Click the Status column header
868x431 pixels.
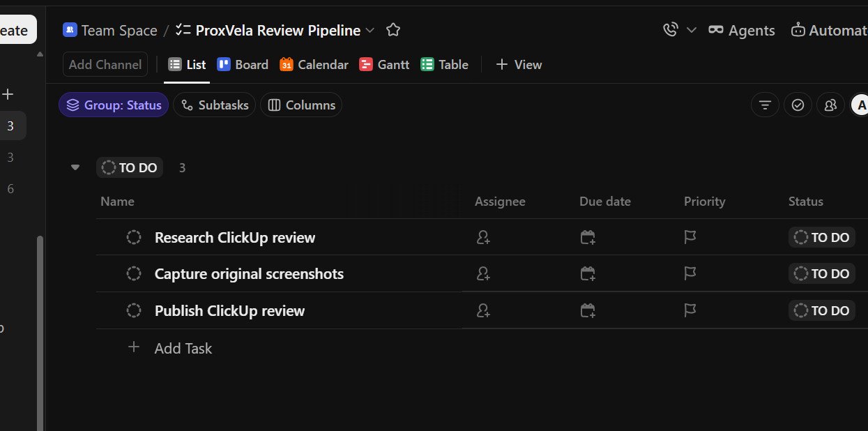(806, 201)
